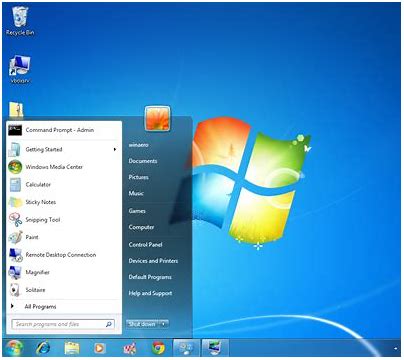Viewport: 404px width, 360px height.
Task: Click the Paint palette icon
Action: point(15,237)
